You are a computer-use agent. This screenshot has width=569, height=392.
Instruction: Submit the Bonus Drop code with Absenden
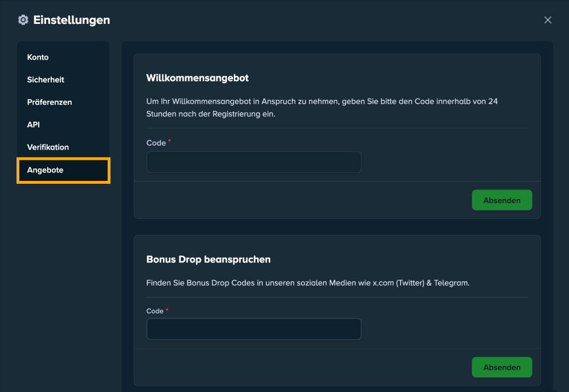(501, 368)
